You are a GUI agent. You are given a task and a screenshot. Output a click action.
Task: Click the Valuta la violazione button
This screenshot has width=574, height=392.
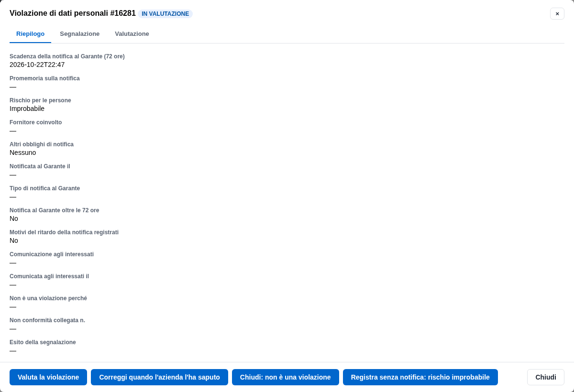pyautogui.click(x=48, y=377)
